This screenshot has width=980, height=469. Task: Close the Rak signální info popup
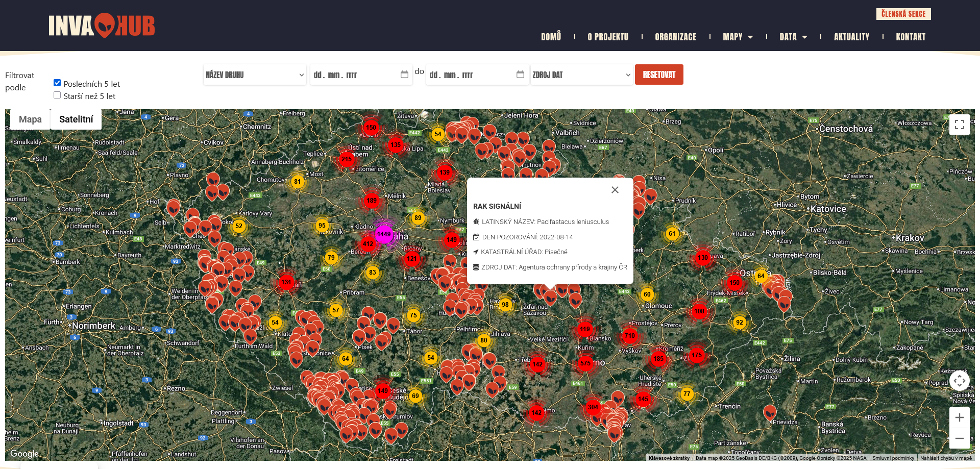pos(615,189)
